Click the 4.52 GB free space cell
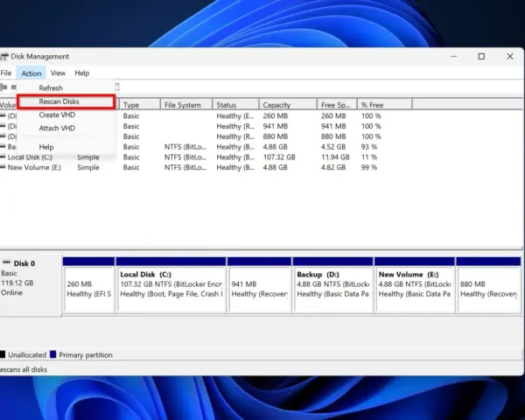 click(333, 147)
